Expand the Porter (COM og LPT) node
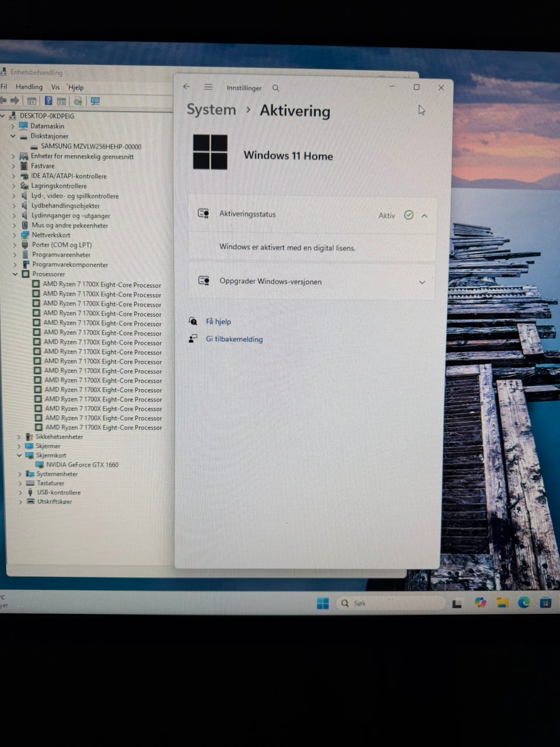This screenshot has width=560, height=747. coord(15,245)
